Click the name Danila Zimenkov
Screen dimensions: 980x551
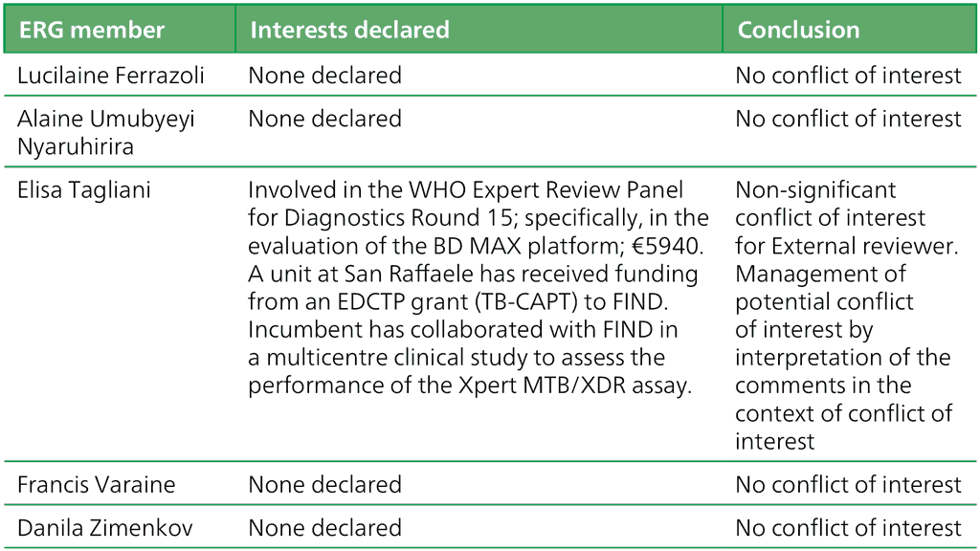coord(104,528)
